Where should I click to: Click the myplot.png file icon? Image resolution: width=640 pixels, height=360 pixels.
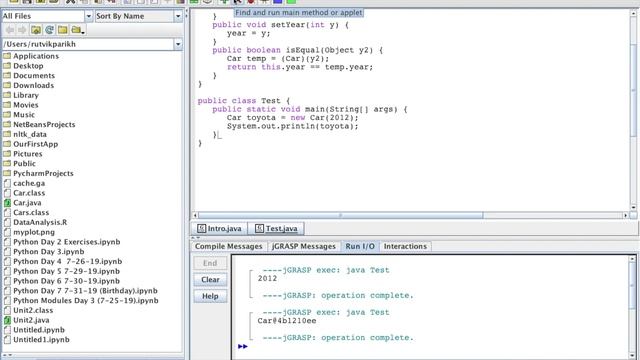[x=7, y=232]
